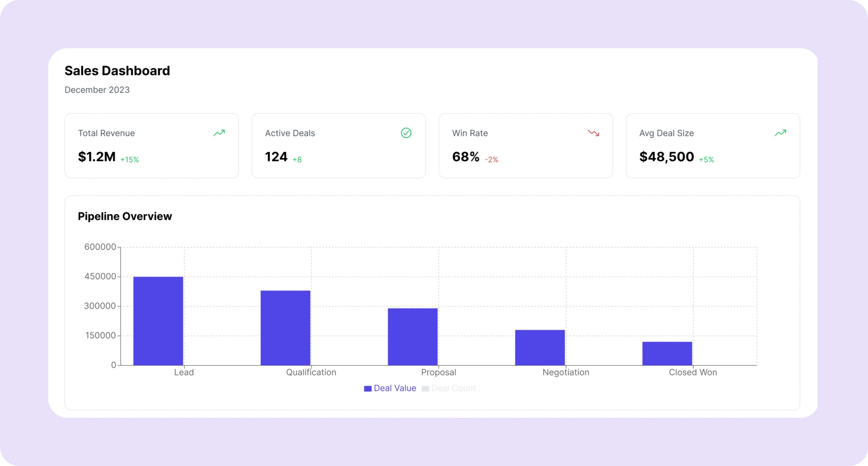The width and height of the screenshot is (868, 466).
Task: Click the Sales Dashboard title
Action: (117, 71)
